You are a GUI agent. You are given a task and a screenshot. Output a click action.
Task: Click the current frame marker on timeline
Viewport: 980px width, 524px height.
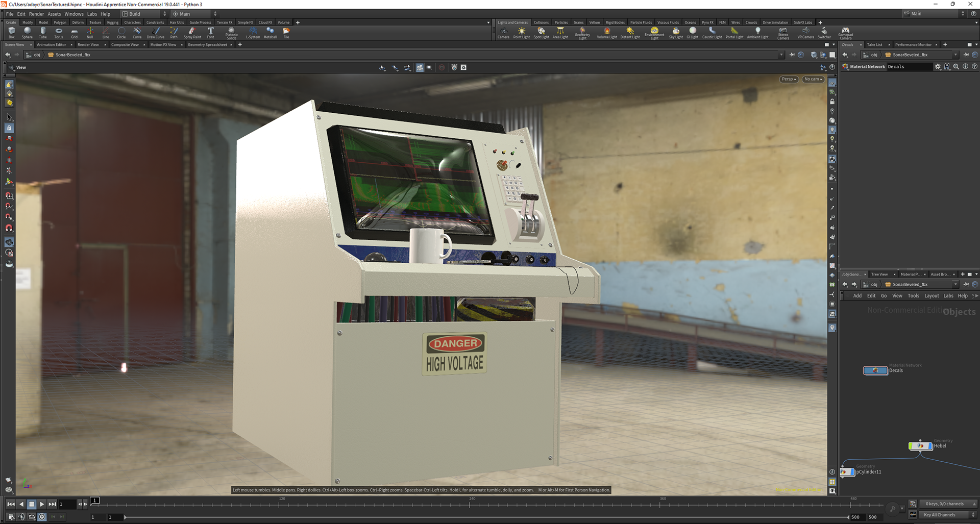click(95, 501)
